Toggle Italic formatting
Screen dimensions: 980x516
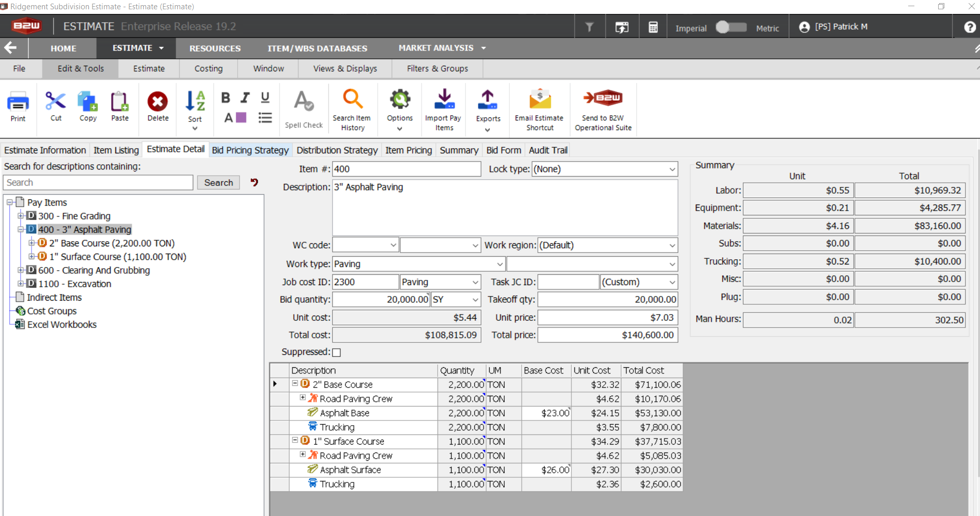coord(245,98)
